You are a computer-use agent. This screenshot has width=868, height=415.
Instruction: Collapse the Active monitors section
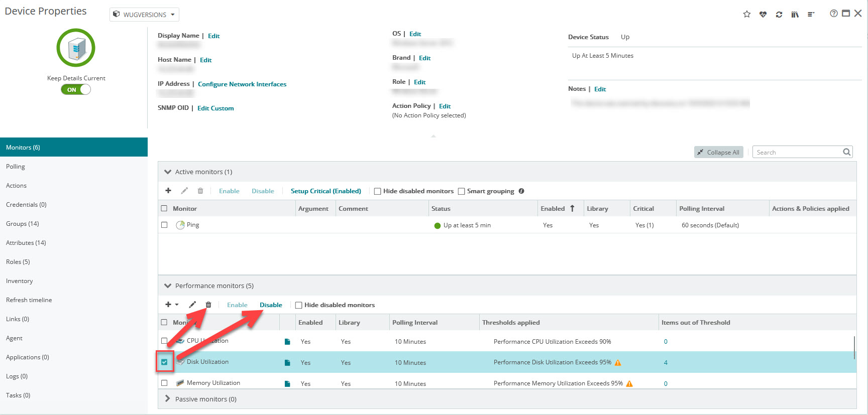point(168,172)
